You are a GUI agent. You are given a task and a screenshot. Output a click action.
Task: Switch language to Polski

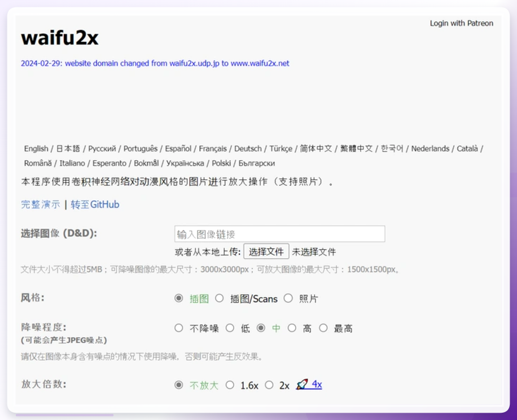pos(221,163)
